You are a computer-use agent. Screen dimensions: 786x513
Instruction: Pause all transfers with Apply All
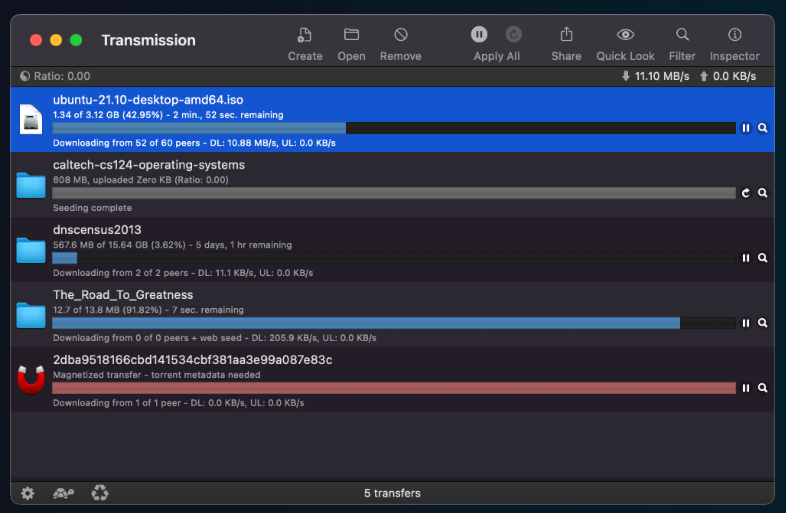(x=480, y=34)
